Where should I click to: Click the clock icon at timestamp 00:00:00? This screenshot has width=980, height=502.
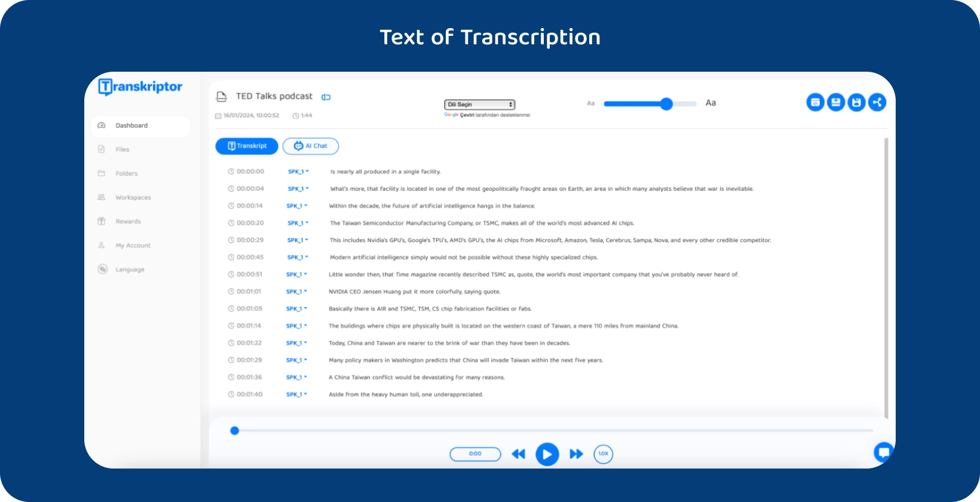point(231,172)
